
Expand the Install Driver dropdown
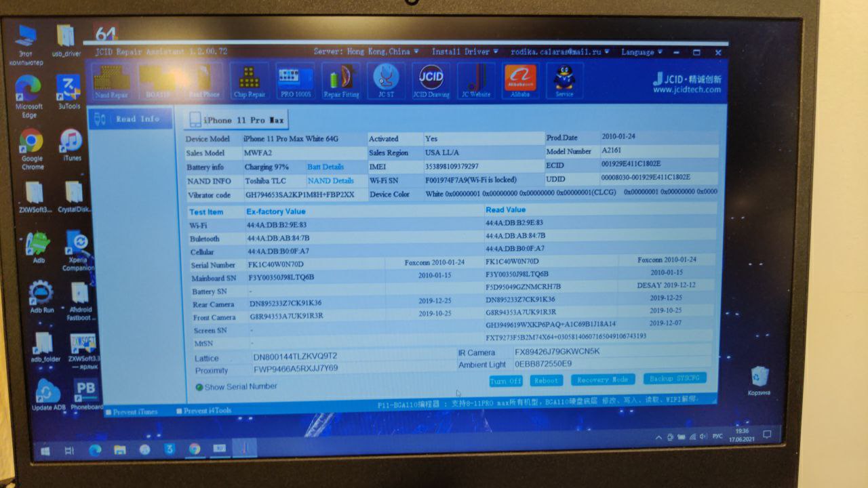(465, 52)
